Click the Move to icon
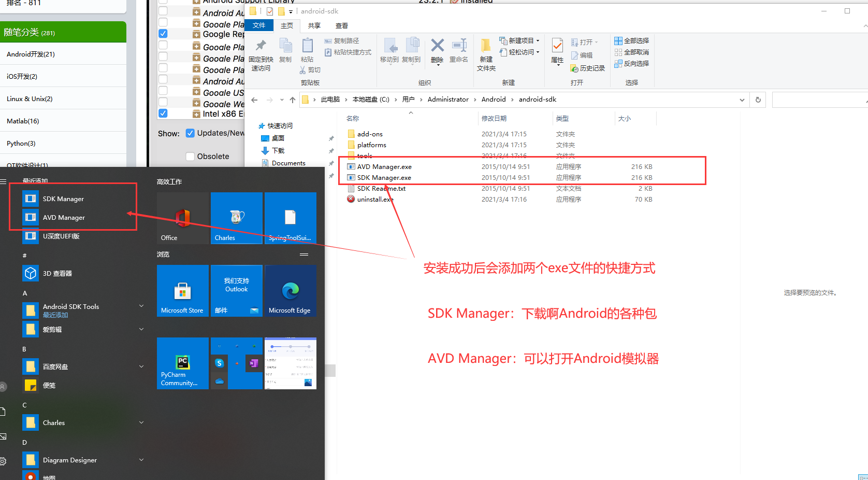Viewport: 868px width, 480px height. [389, 46]
